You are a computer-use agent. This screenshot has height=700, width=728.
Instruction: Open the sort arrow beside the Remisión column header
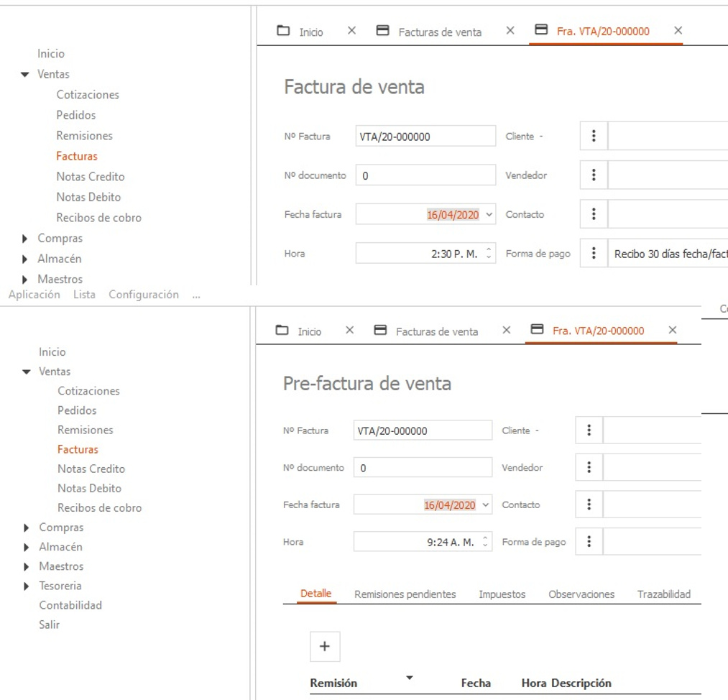410,678
